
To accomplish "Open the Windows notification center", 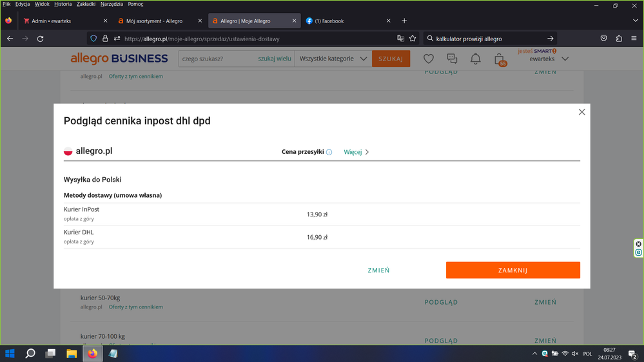I will pyautogui.click(x=633, y=354).
